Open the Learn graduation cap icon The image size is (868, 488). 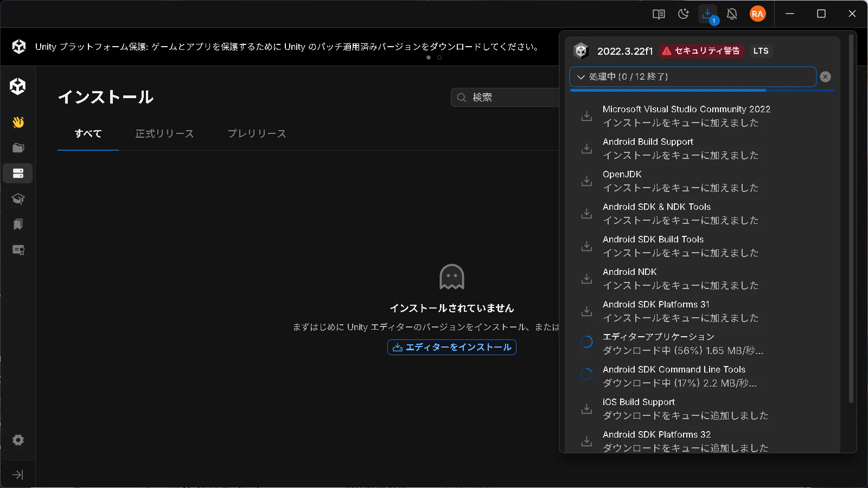point(18,199)
